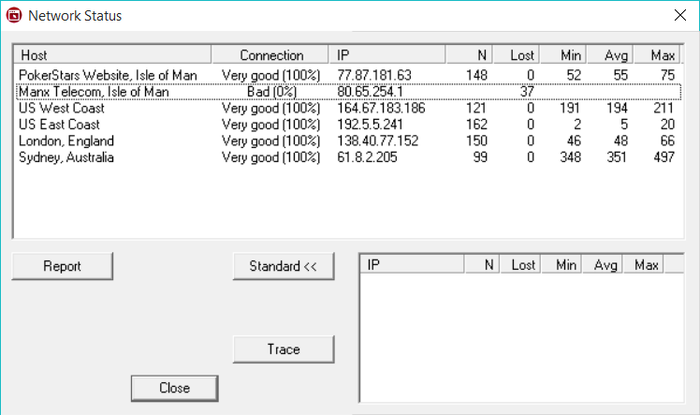Click the N header in host table
The height and width of the screenshot is (415, 700).
[x=469, y=55]
